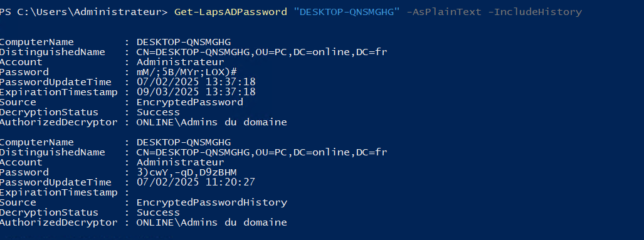Click the ExpirationTimestamp value 09/03/2025 13:37:18
The height and width of the screenshot is (240, 644).
[196, 92]
